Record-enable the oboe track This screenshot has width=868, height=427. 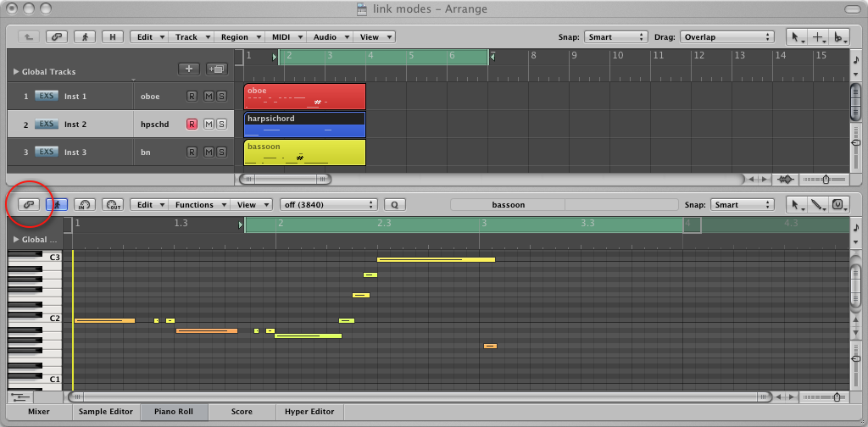[192, 97]
